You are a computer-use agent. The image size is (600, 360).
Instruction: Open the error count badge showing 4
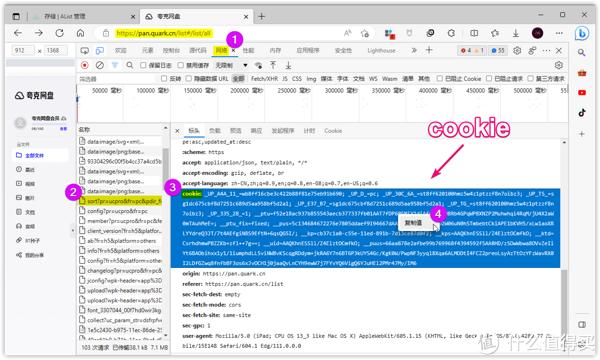[x=466, y=50]
